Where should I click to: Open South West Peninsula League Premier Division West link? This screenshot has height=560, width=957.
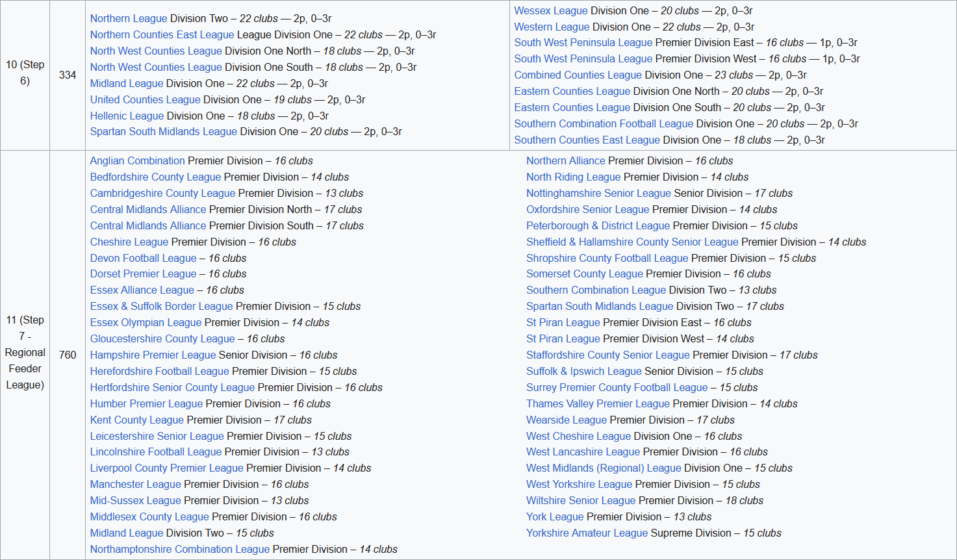click(583, 59)
